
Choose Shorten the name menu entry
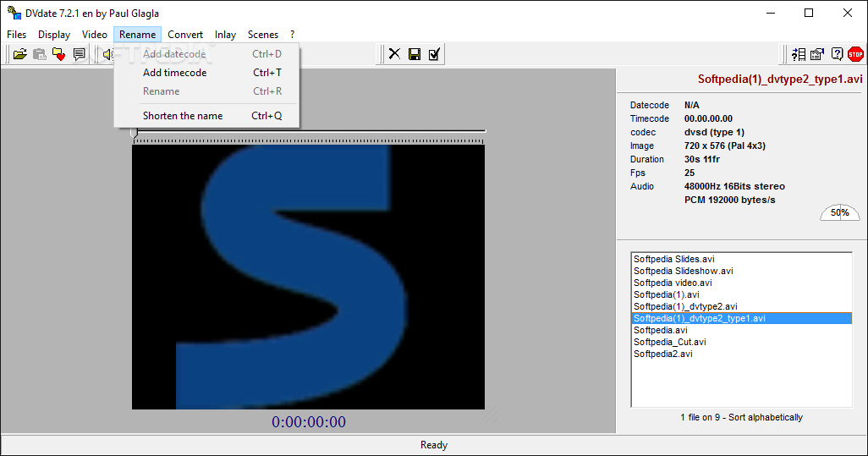coord(206,116)
